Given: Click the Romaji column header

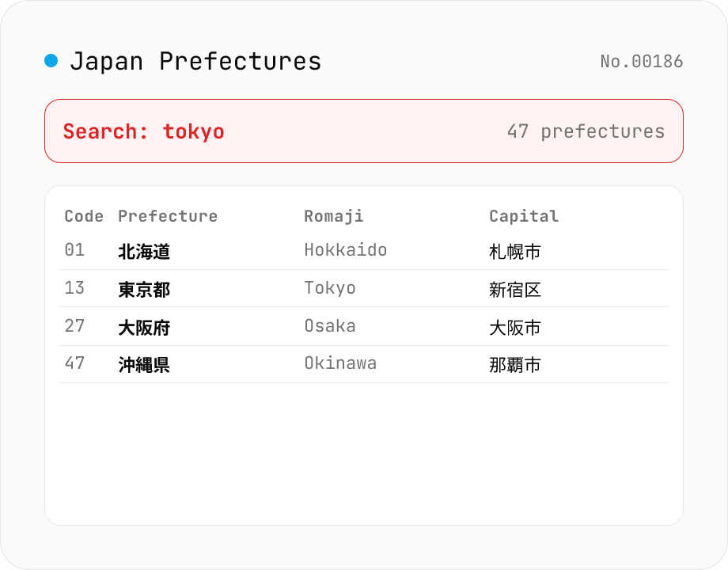Looking at the screenshot, I should click(x=334, y=216).
